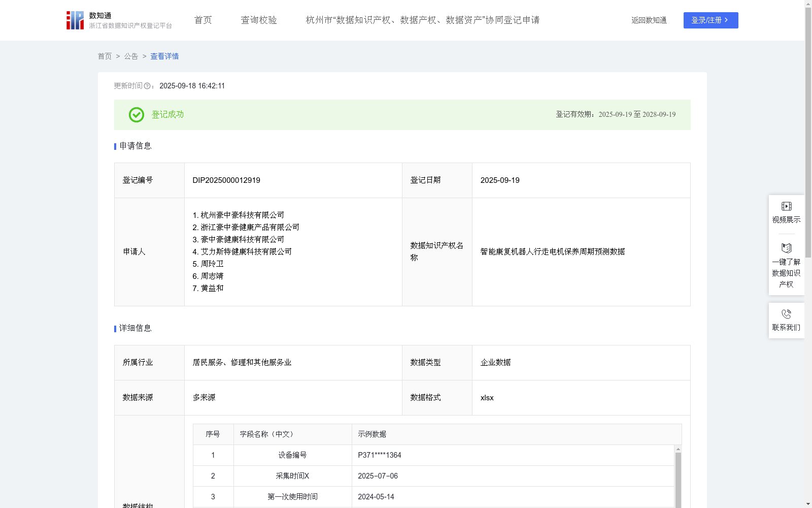Viewport: 812px width, 508px height.
Task: Click arrow inside 登录/注册 button
Action: tap(726, 20)
